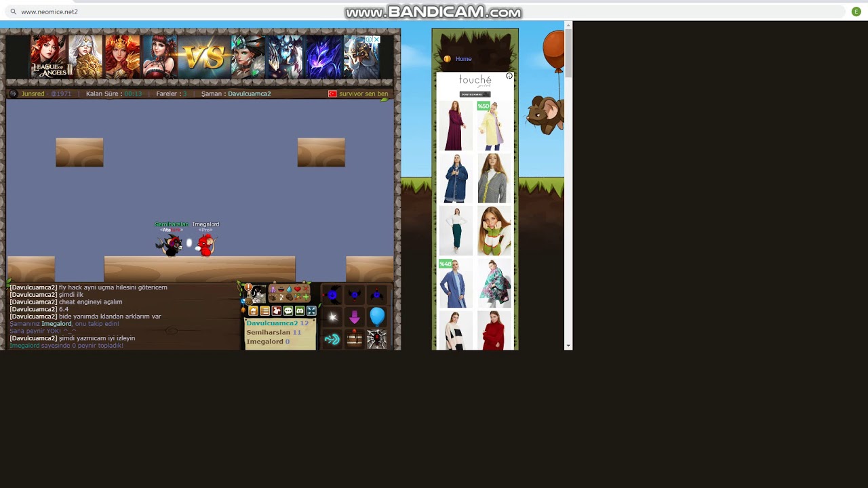Select the blue balloon shaman item

coord(377,317)
